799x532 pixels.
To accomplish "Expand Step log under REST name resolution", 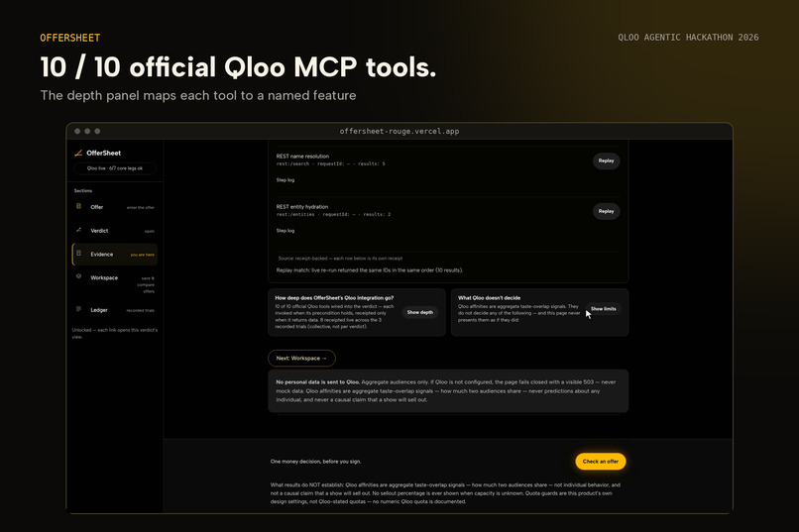I will 285,180.
